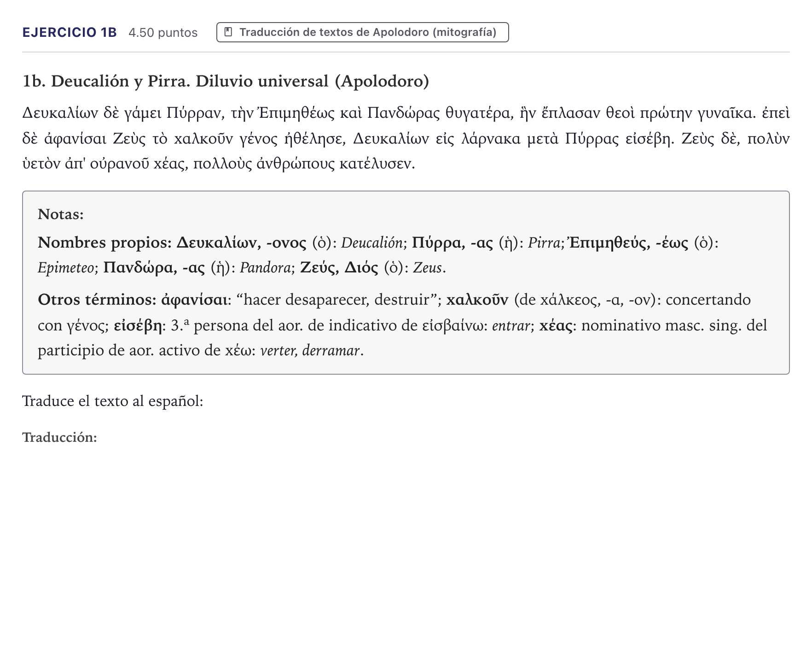Viewport: 812px width, 649px height.
Task: Click the 'Notas:' heading in the box
Action: [x=61, y=214]
